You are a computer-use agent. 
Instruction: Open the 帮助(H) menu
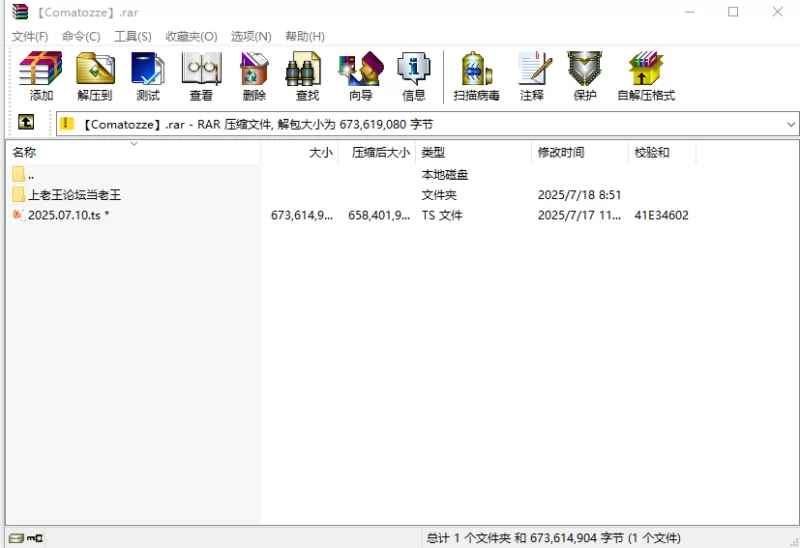coord(305,36)
